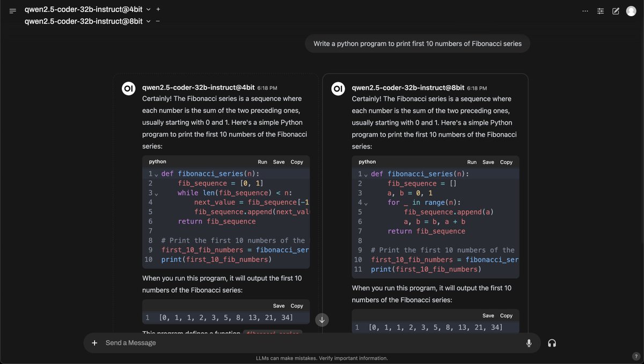Add another model with plus icon
The width and height of the screenshot is (644, 364).
(158, 9)
